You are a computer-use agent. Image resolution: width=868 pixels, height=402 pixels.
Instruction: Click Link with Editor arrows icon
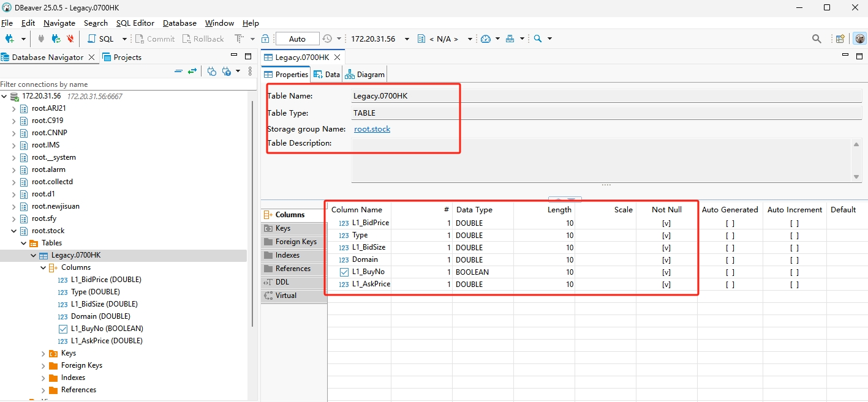(192, 71)
